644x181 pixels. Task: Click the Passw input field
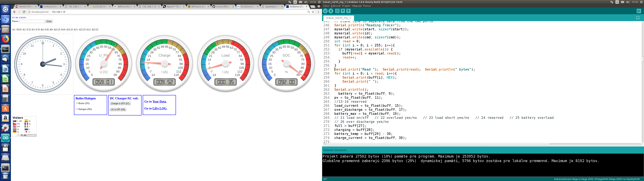pyautogui.click(x=32, y=21)
